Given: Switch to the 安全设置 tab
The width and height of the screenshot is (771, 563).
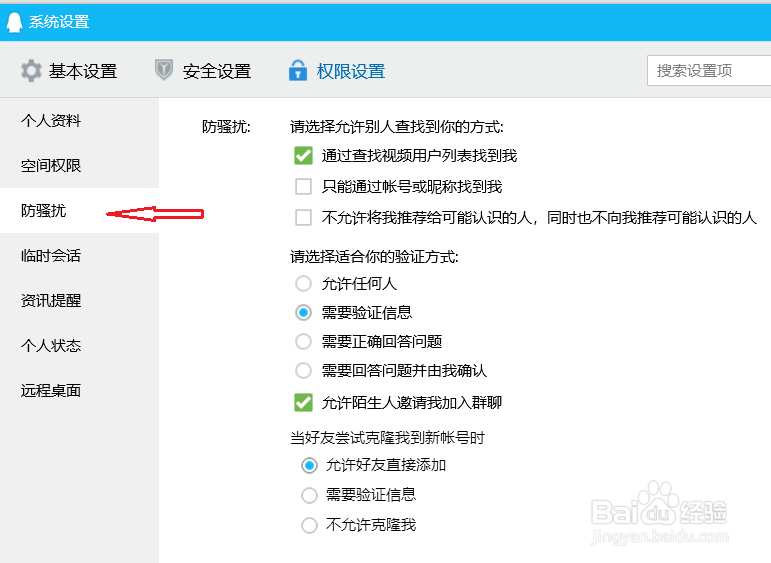Looking at the screenshot, I should 203,71.
